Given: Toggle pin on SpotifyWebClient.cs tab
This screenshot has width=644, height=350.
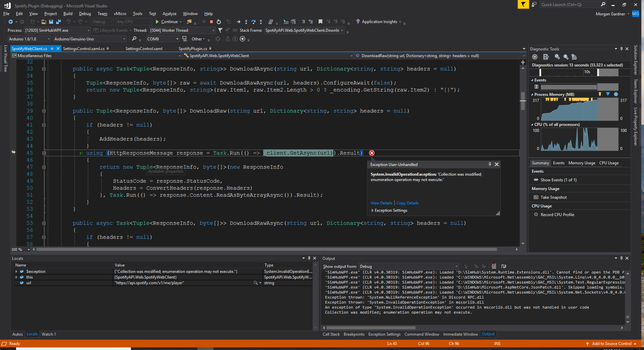Looking at the screenshot, I should [52, 49].
